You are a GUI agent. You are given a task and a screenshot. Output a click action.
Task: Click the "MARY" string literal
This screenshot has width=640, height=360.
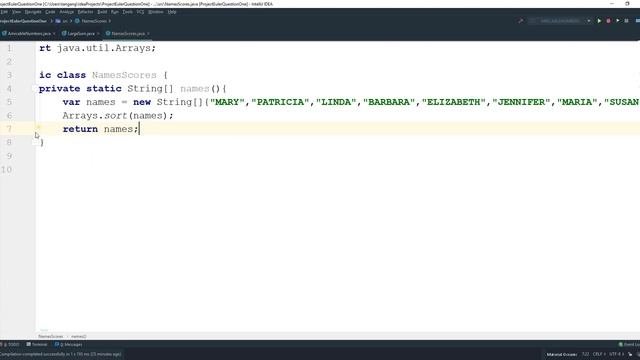[227, 102]
